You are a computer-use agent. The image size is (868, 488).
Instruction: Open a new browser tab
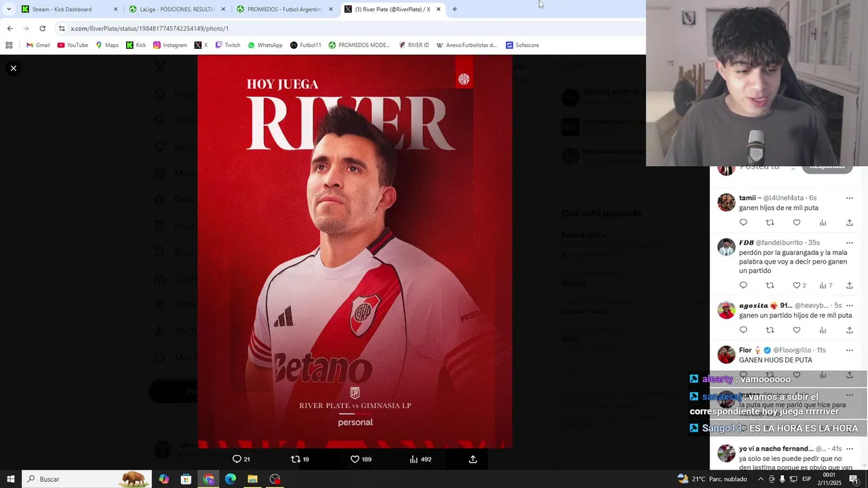pos(454,9)
